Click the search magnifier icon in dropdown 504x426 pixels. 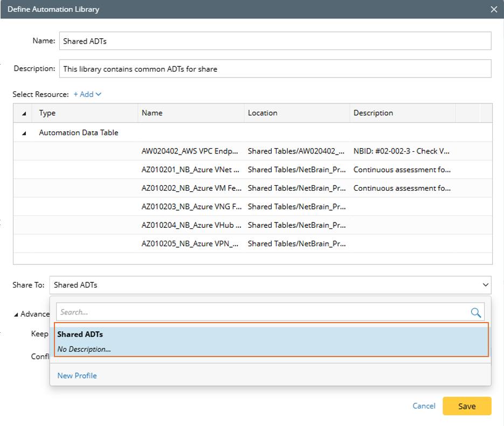click(475, 312)
